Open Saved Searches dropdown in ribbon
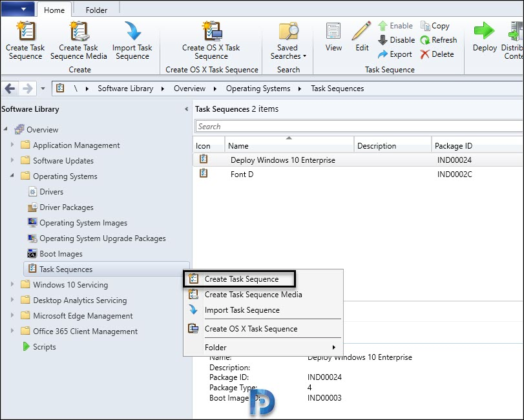This screenshot has width=524, height=420. [x=288, y=41]
